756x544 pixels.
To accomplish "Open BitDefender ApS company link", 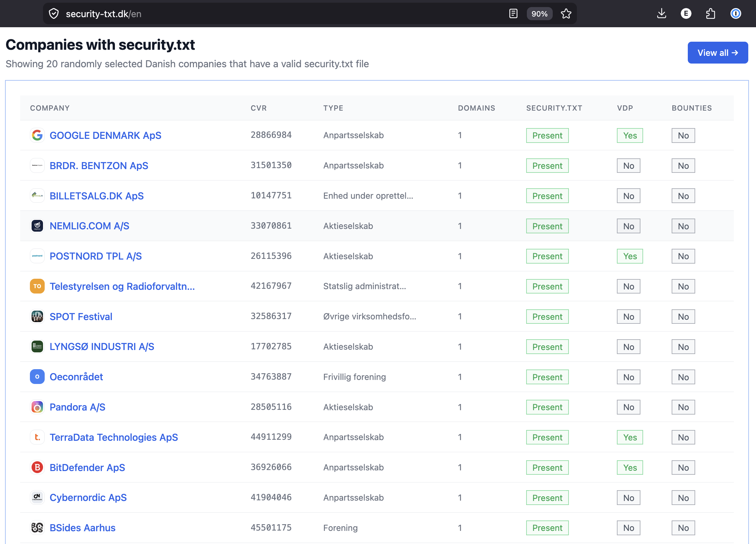I will [x=87, y=468].
